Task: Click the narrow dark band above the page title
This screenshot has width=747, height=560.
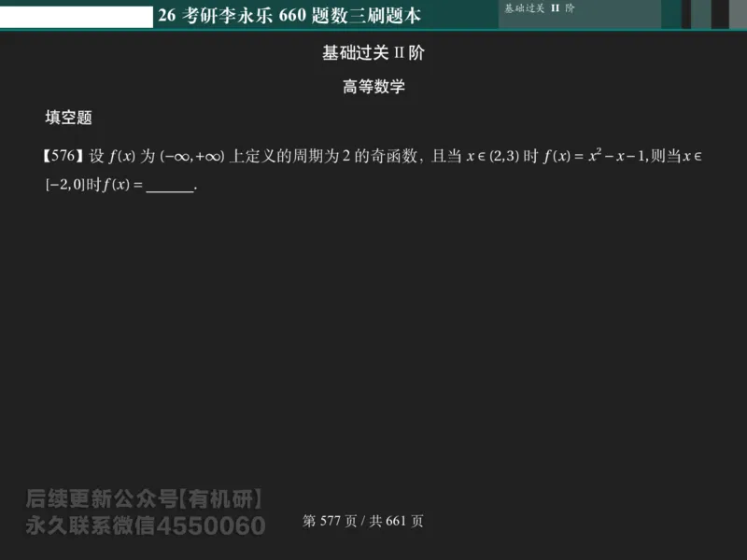Action: pos(373,35)
